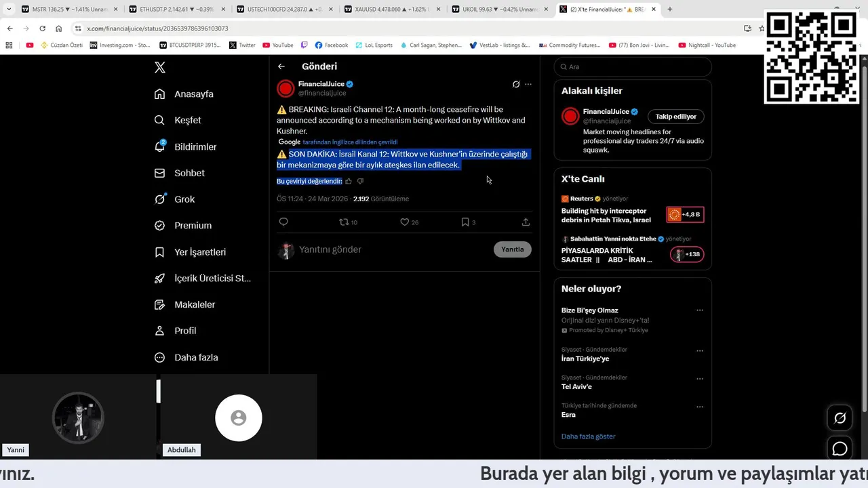Screen dimensions: 868x488
Task: Open options for Bize Bi'şey Olmaz trend
Action: coord(700,310)
